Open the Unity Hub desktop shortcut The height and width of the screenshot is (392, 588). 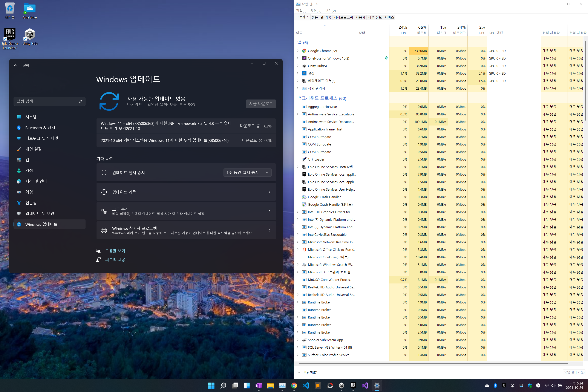30,34
